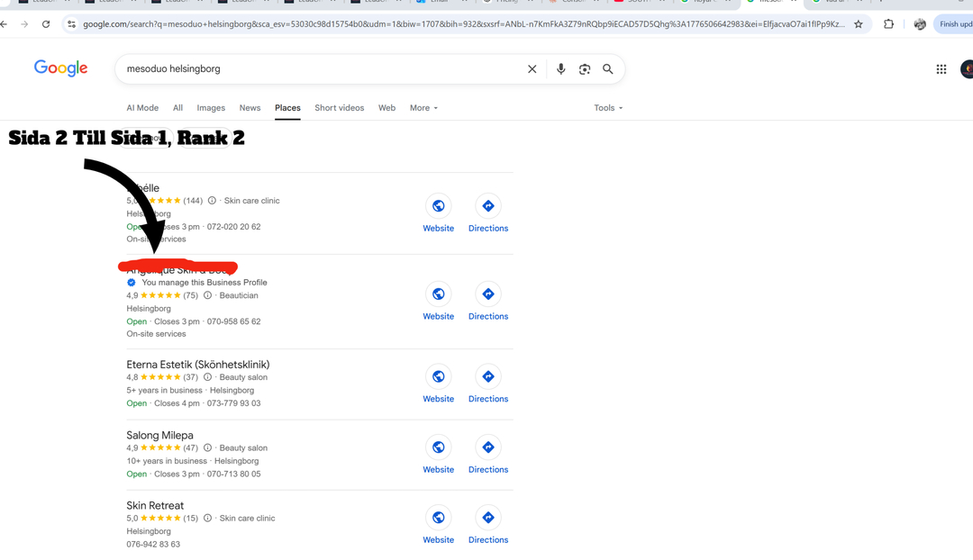Viewport: 973px width, 560px height.
Task: Click review info icon next to (37)
Action: [x=208, y=377]
